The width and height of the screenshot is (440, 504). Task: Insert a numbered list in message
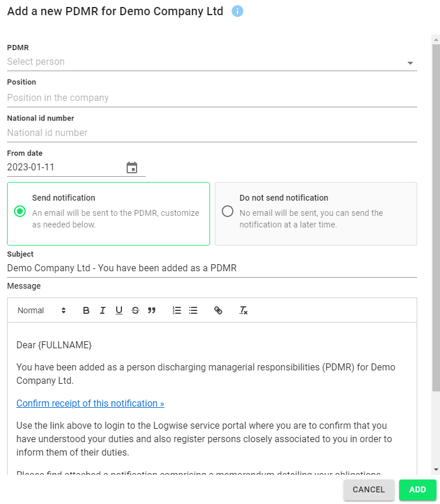coord(177,310)
